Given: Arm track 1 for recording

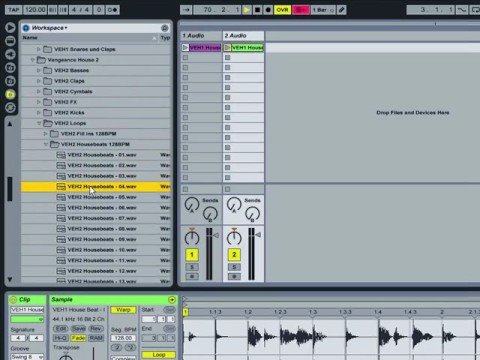Looking at the screenshot, I should point(192,277).
